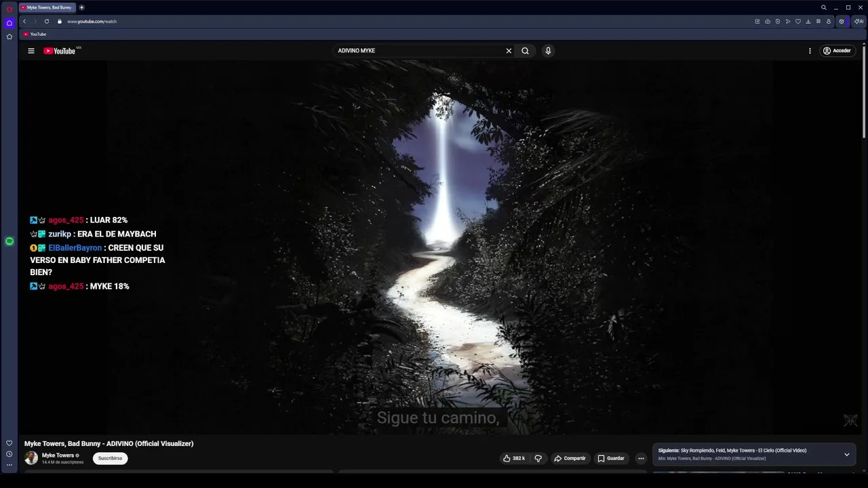This screenshot has height=488, width=868.
Task: Open the extensions cube icon in toolbar
Action: (842, 21)
